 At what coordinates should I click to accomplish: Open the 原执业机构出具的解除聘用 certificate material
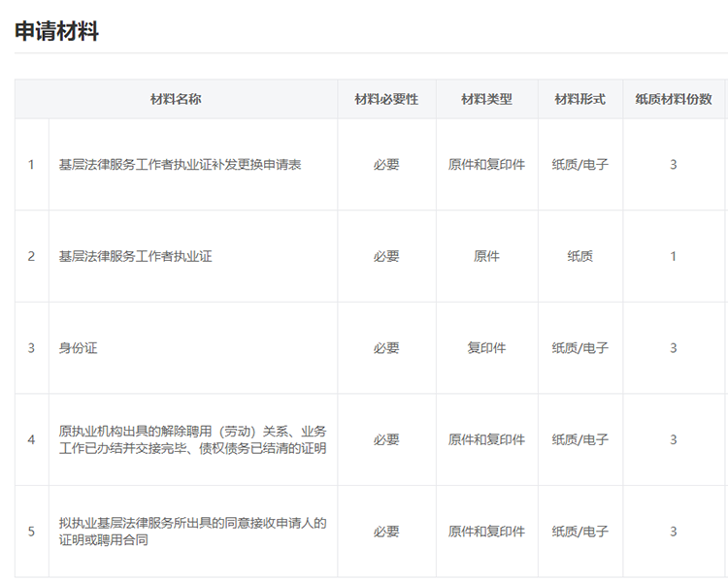192,439
